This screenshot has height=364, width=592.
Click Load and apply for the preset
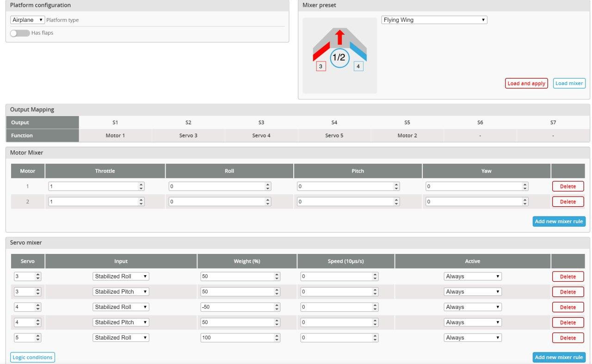(526, 83)
